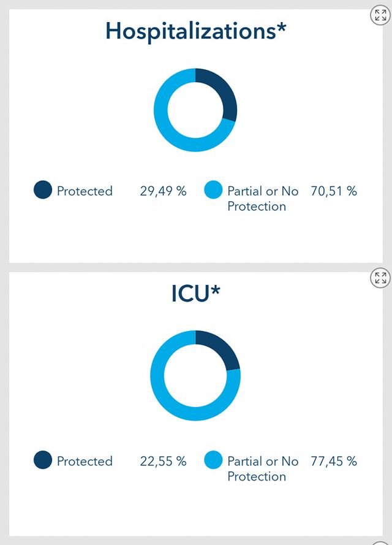Expand the ICU chart to fullscreen
392x545 pixels.
[380, 278]
